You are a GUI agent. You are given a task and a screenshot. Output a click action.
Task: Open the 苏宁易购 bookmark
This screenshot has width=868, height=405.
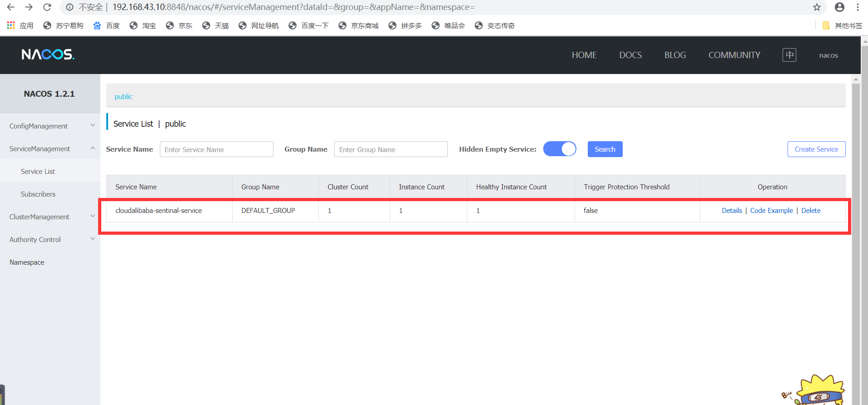pyautogui.click(x=63, y=25)
